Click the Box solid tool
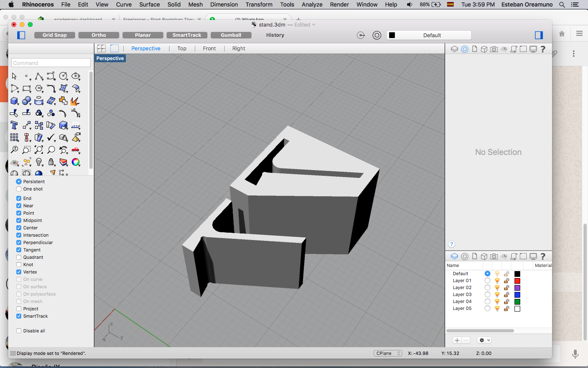The height and width of the screenshot is (368, 588). point(14,101)
